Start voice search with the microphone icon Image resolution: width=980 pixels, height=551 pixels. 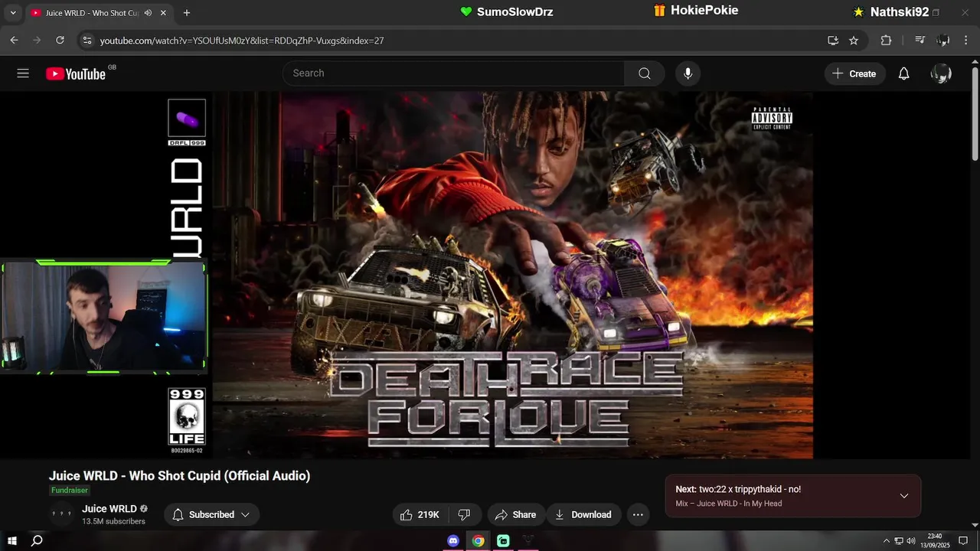point(688,73)
